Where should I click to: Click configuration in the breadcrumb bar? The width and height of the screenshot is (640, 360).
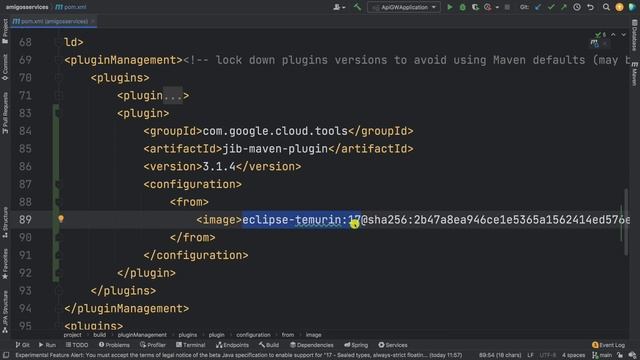253,335
